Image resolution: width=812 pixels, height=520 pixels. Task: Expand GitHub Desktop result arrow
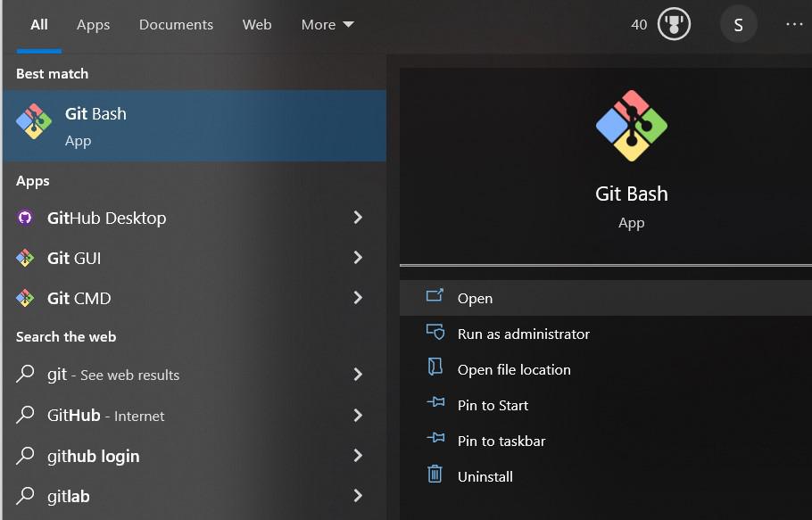tap(358, 218)
